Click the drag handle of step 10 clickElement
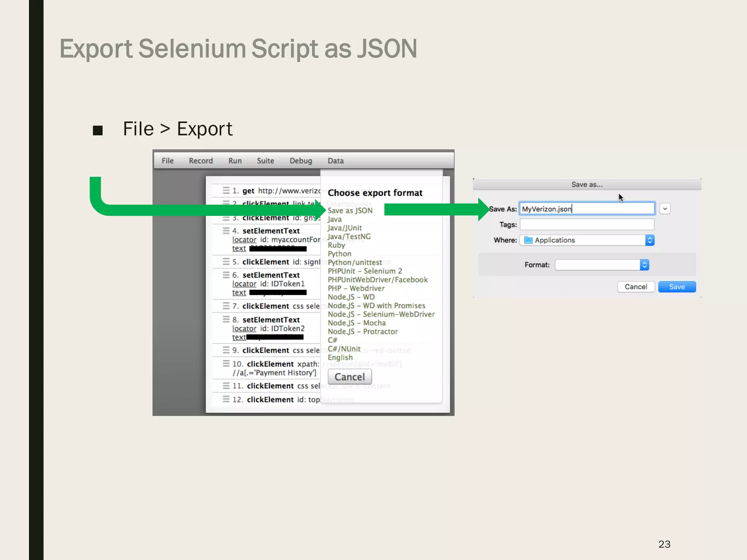The width and height of the screenshot is (747, 560). (x=226, y=363)
